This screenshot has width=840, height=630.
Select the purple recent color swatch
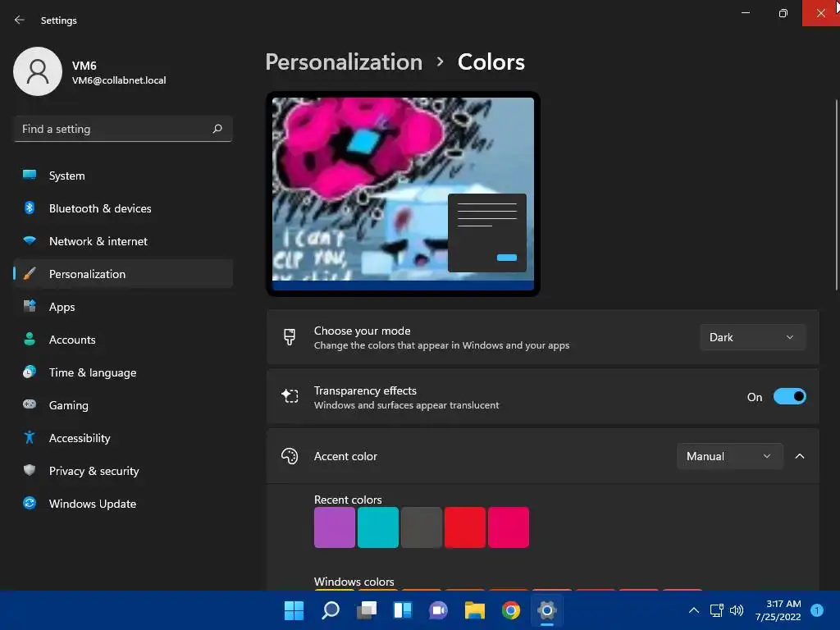coord(335,527)
